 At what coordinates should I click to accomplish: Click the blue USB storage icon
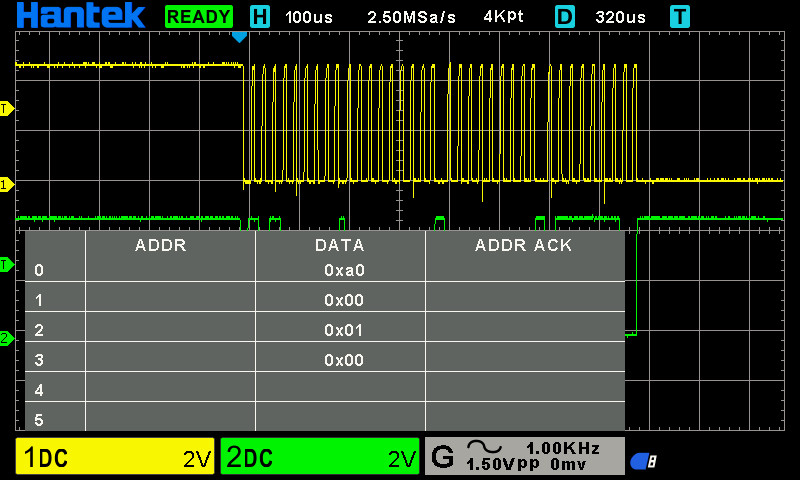[x=642, y=460]
